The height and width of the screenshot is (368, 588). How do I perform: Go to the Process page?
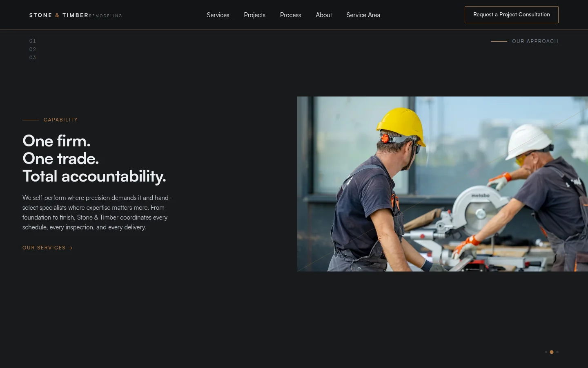(290, 15)
